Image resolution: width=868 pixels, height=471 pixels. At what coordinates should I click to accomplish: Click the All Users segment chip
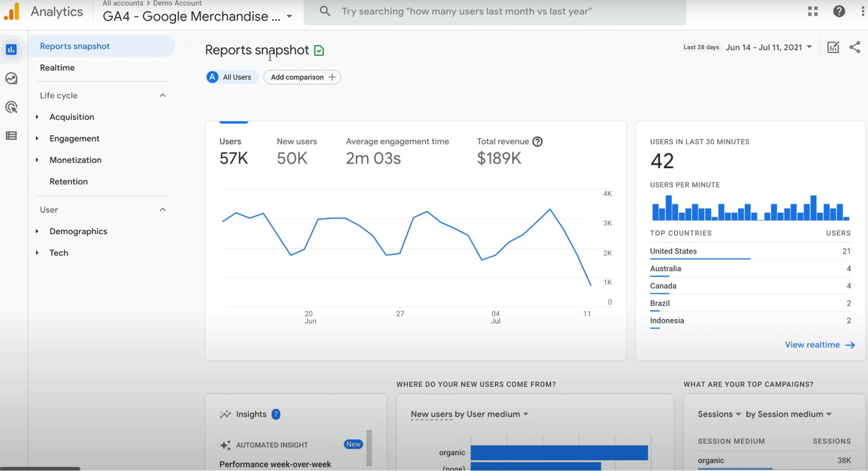(x=231, y=77)
